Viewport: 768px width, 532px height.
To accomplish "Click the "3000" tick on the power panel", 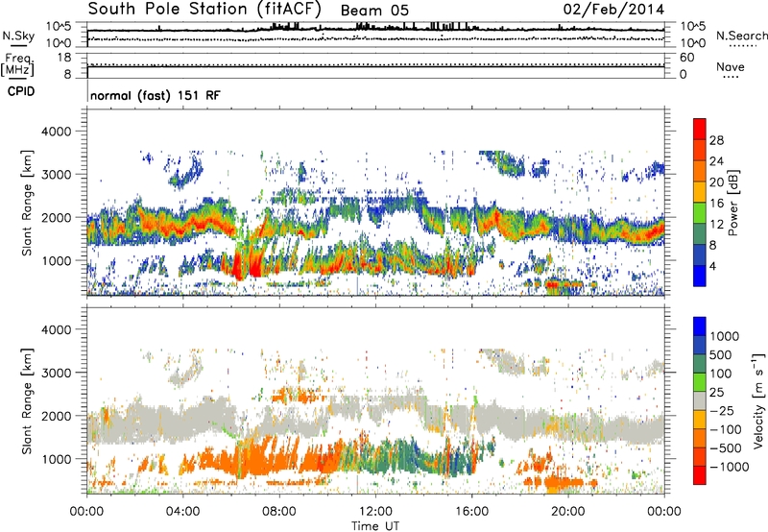I will click(56, 175).
